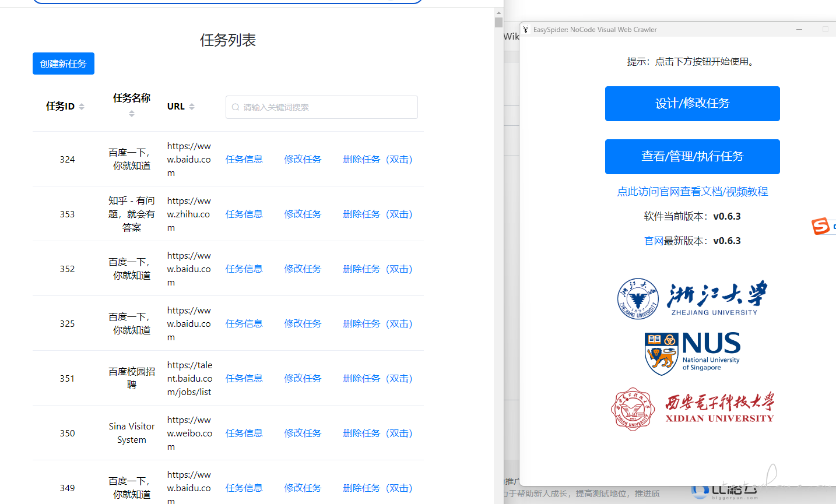836x504 pixels.
Task: Focus the 请输入关键词搜索 search field
Action: click(322, 107)
